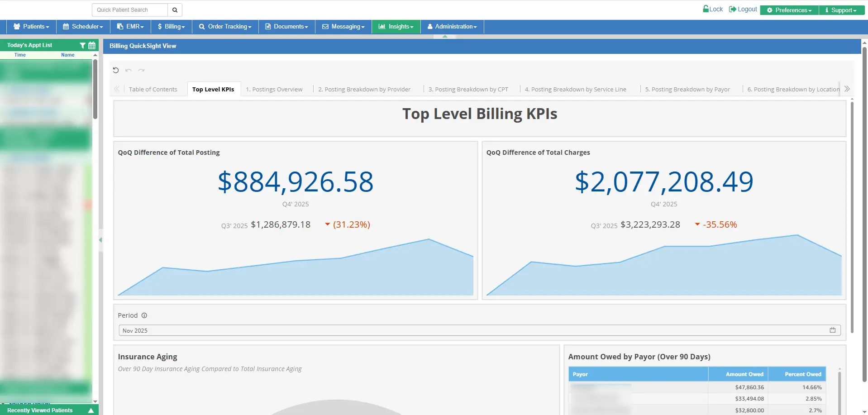Click the info icon next to Period
This screenshot has width=868, height=415.
pyautogui.click(x=144, y=315)
